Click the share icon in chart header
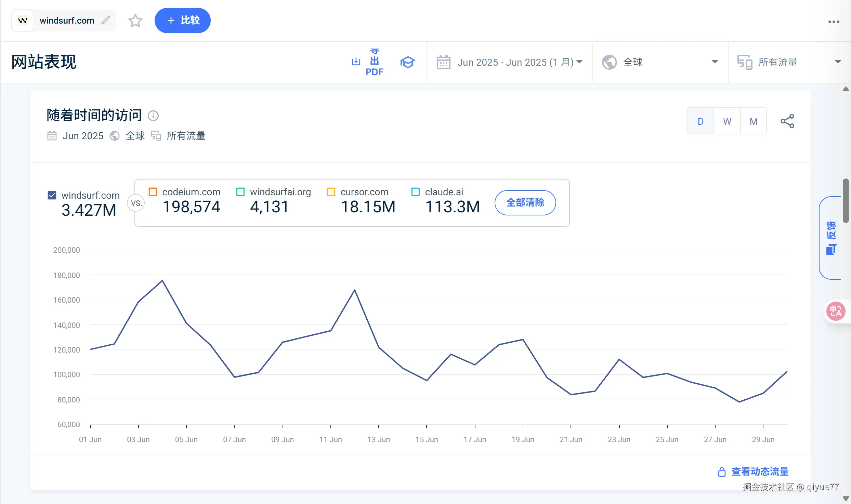The height and width of the screenshot is (504, 851). [787, 121]
